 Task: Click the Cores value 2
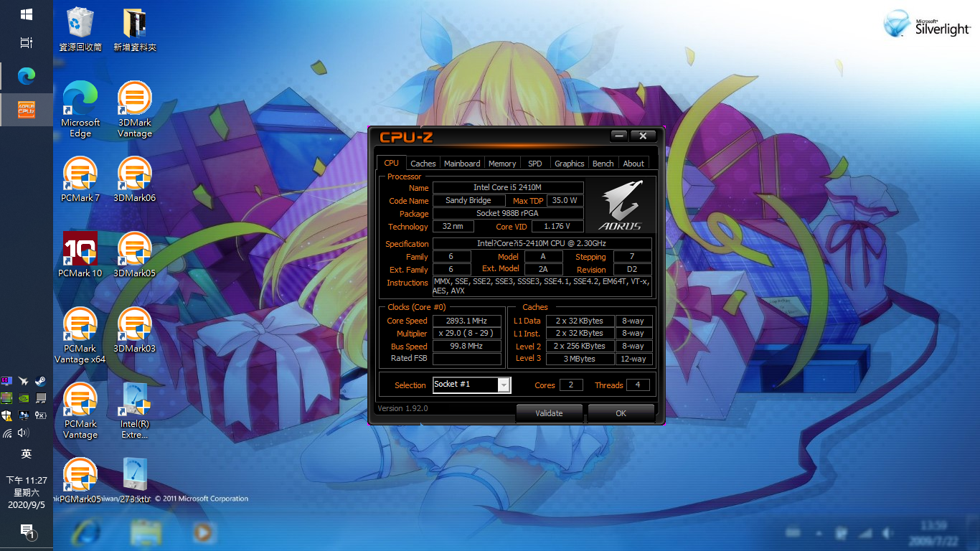point(571,385)
